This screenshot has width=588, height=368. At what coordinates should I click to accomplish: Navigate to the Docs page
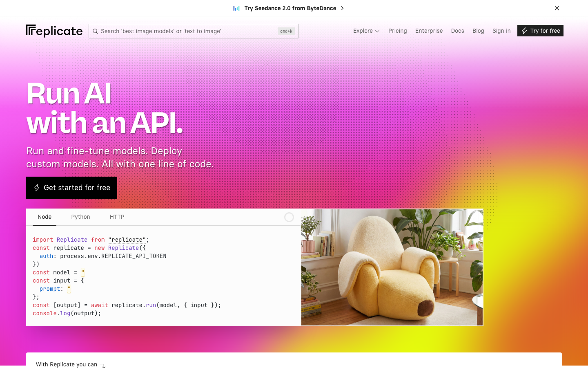pyautogui.click(x=457, y=31)
